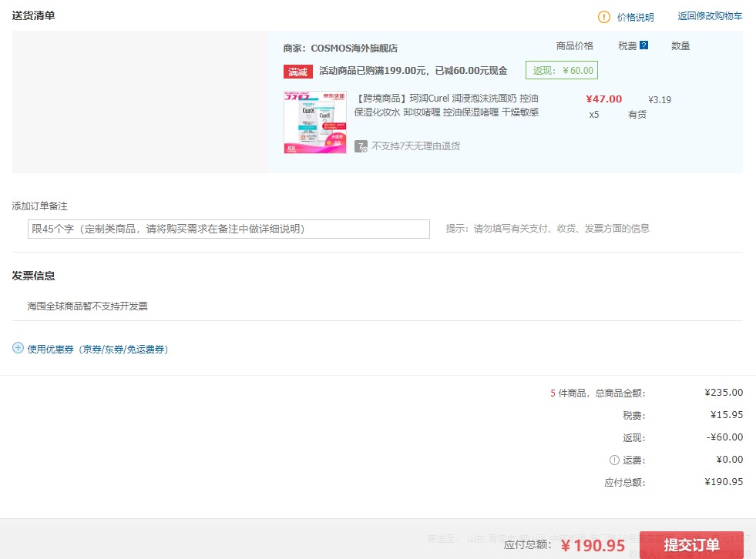
Task: Click the product price ¥47.00
Action: (x=603, y=99)
